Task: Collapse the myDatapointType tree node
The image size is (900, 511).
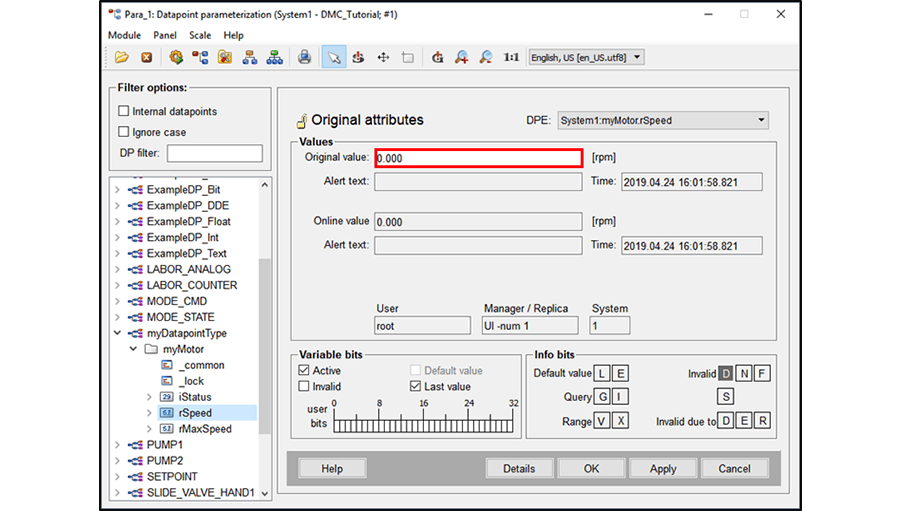Action: click(118, 333)
